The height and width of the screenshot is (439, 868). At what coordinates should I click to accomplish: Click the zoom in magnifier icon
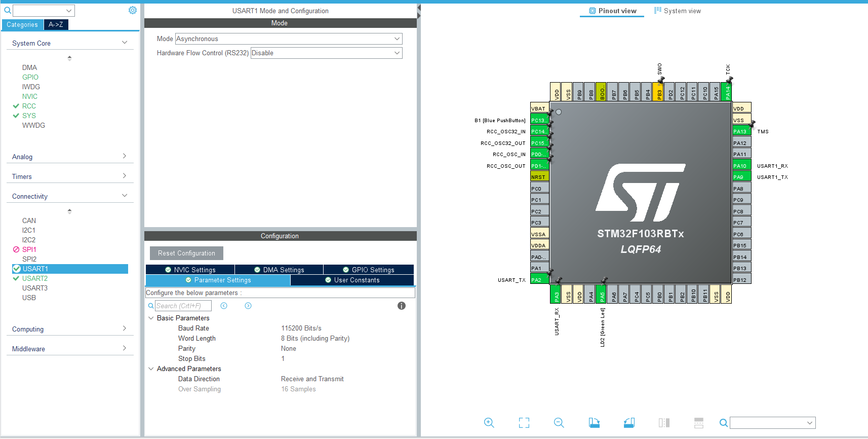(x=489, y=423)
